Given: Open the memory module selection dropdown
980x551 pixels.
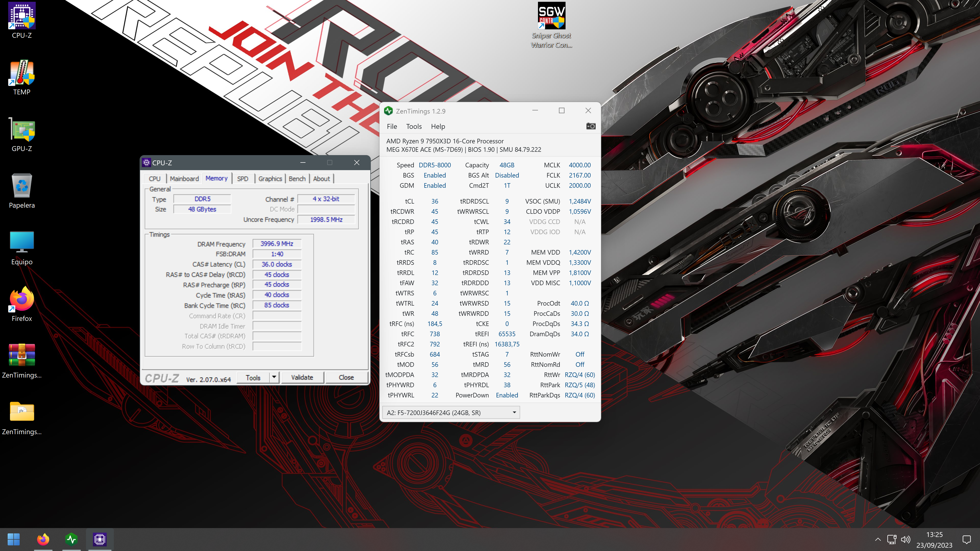Looking at the screenshot, I should click(451, 412).
